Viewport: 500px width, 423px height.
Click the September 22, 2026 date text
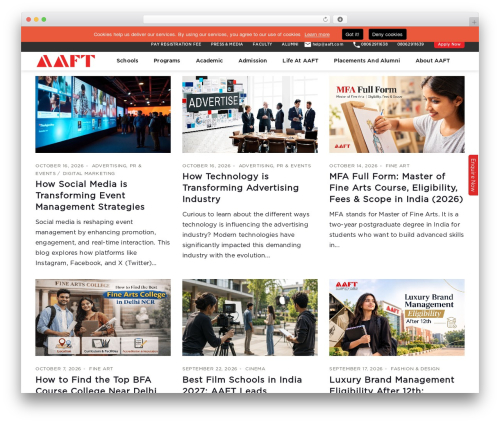click(x=210, y=369)
